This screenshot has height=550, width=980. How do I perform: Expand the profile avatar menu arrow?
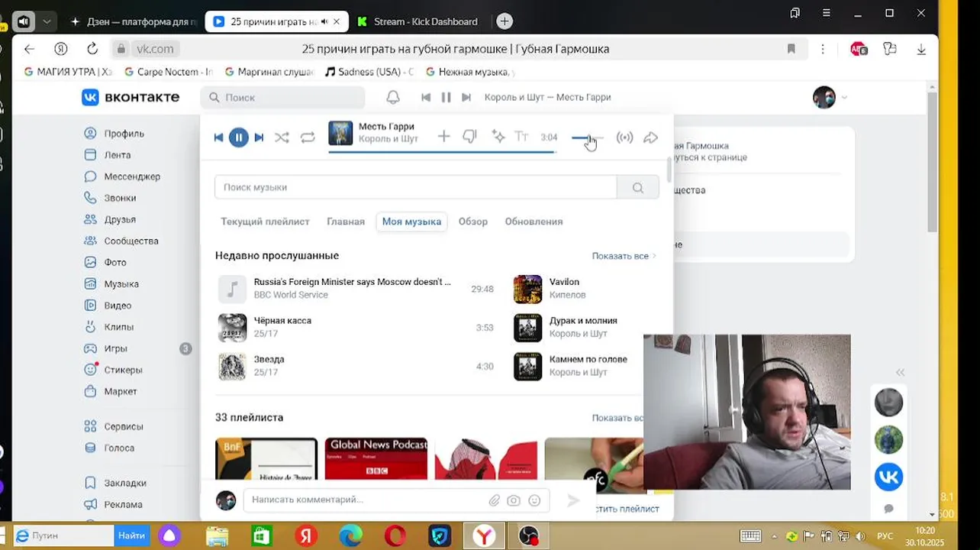[844, 98]
